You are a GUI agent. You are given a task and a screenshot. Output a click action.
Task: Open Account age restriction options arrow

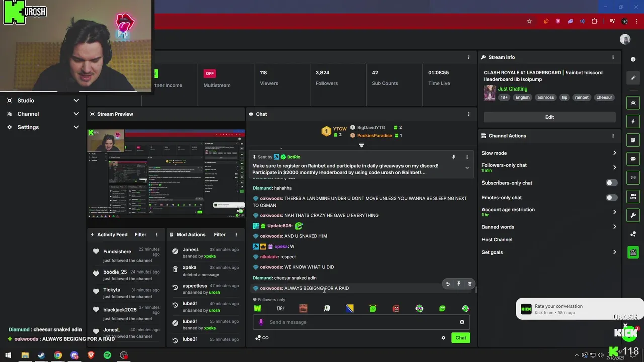click(x=614, y=212)
